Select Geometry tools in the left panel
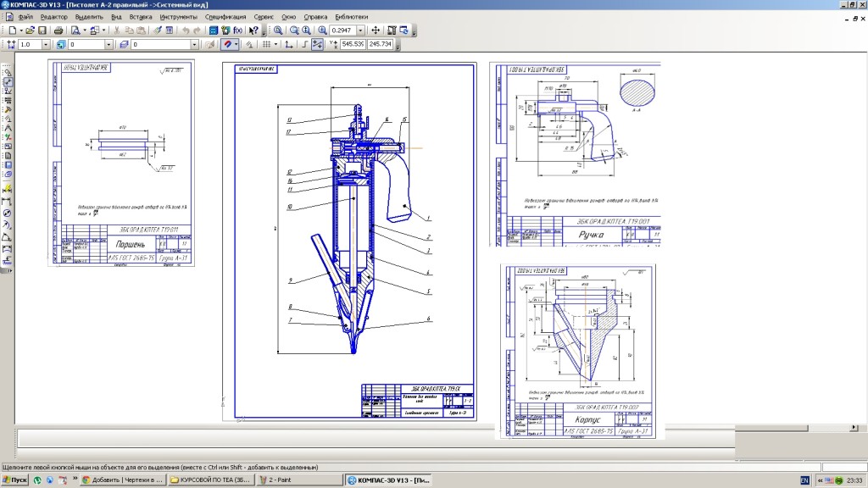868x488 pixels. 8,72
